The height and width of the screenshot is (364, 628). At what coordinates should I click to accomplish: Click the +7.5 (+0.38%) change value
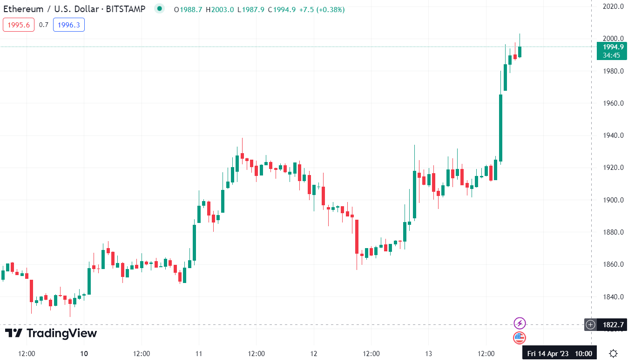[x=321, y=9]
